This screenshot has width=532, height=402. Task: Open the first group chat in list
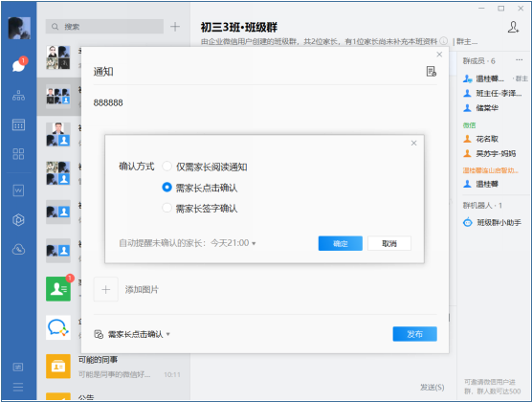click(x=58, y=57)
